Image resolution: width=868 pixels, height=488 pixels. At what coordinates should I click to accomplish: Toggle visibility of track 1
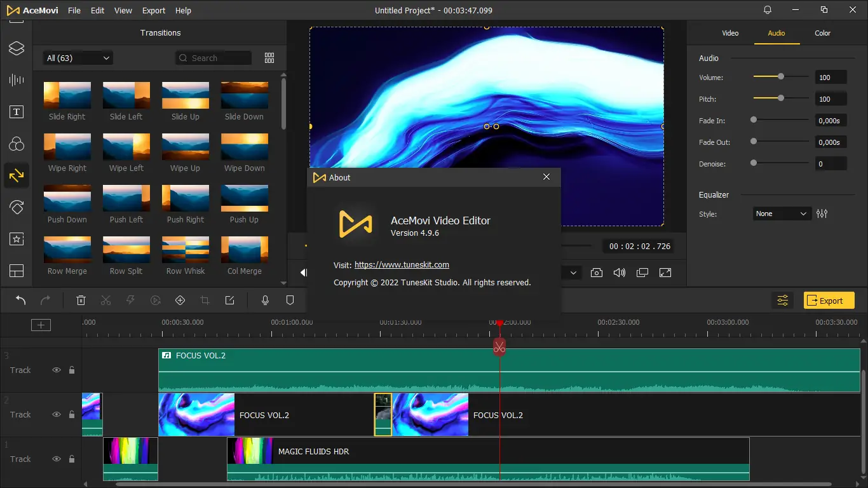tap(57, 459)
